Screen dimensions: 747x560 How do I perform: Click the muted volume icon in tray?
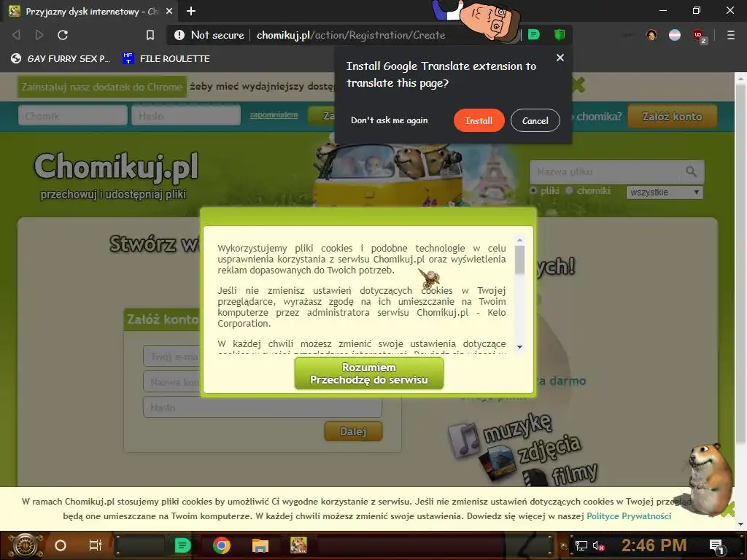pyautogui.click(x=598, y=545)
